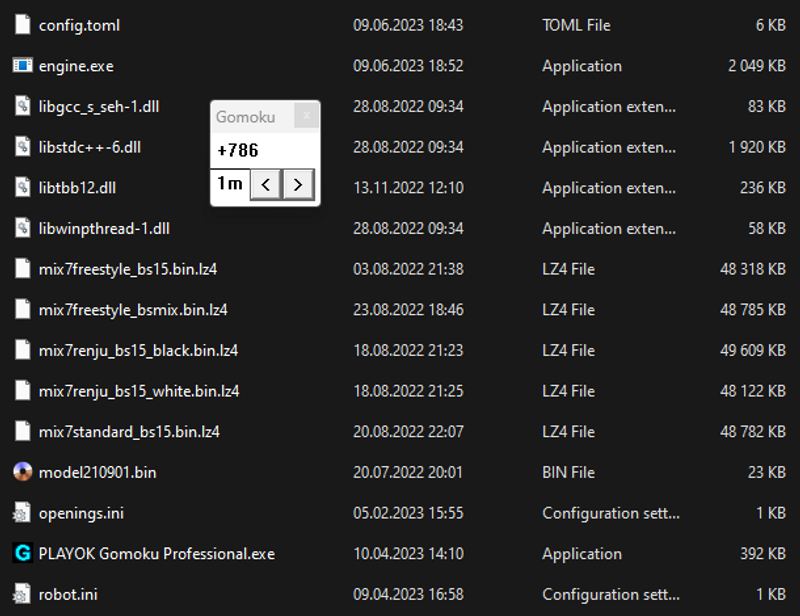The image size is (800, 616).
Task: Select the robot.ini file name
Action: coord(68,594)
